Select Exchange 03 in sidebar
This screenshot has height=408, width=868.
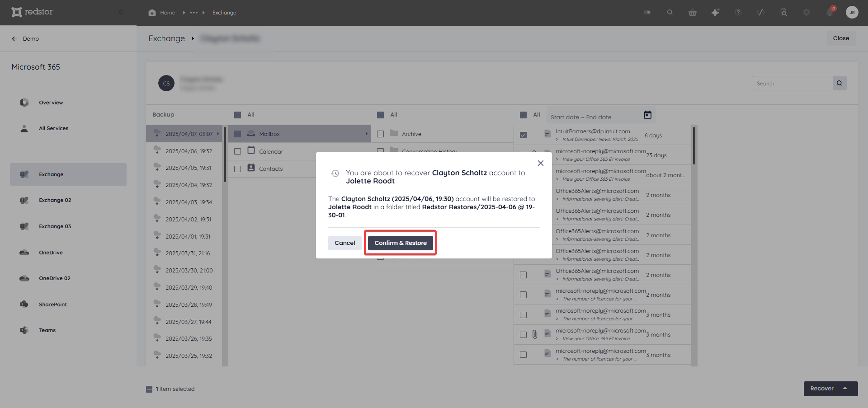point(55,226)
